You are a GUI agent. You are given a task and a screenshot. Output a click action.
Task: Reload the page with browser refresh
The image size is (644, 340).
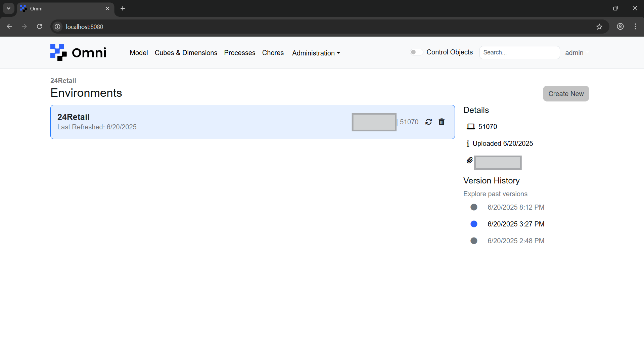pos(40,27)
